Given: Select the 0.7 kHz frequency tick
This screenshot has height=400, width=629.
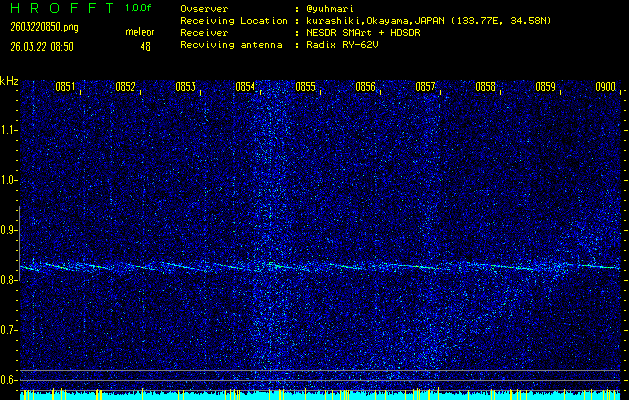Looking at the screenshot, I should [9, 330].
